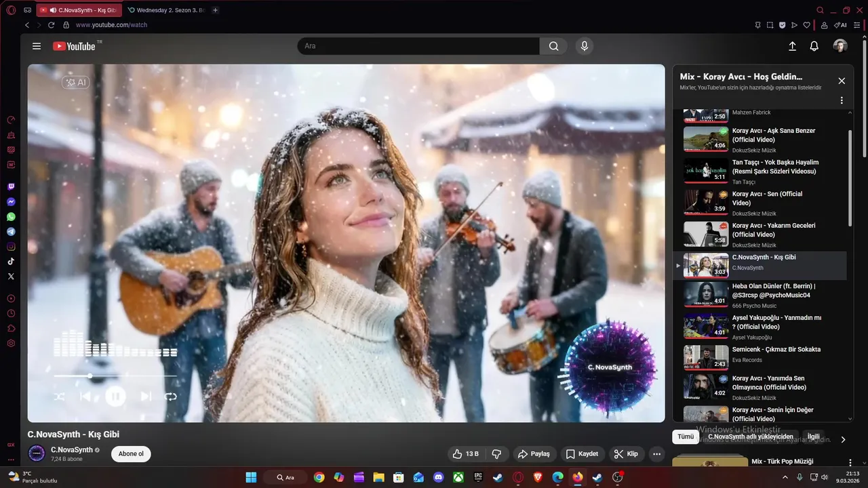The width and height of the screenshot is (868, 488).
Task: Switch to the C.NovaSynth - Kış Gibi tab
Action: coord(80,10)
